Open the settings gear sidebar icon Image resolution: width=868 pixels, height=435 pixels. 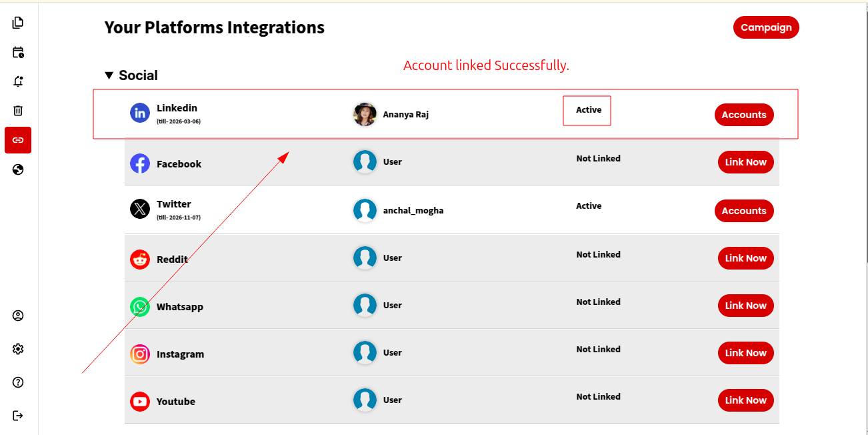[x=18, y=349]
